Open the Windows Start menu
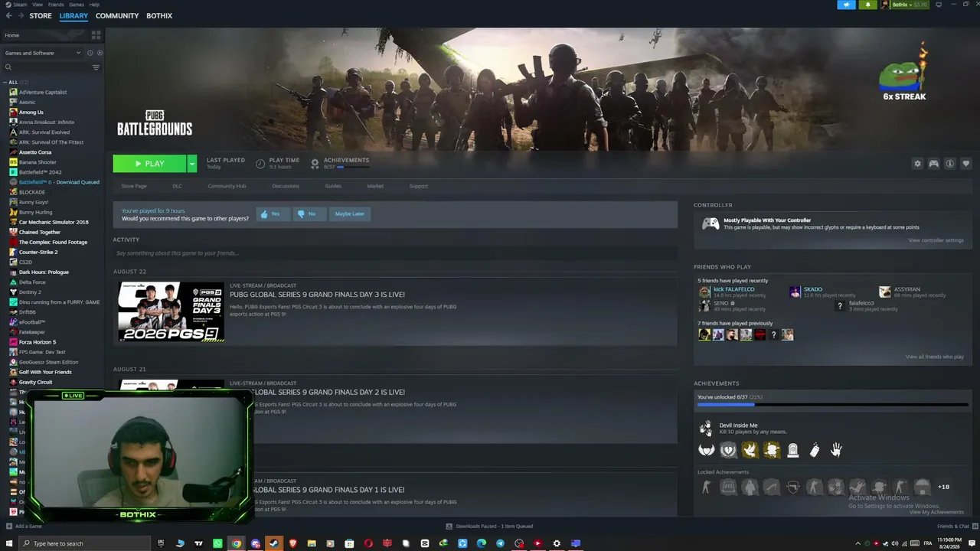The image size is (980, 551). 8,543
